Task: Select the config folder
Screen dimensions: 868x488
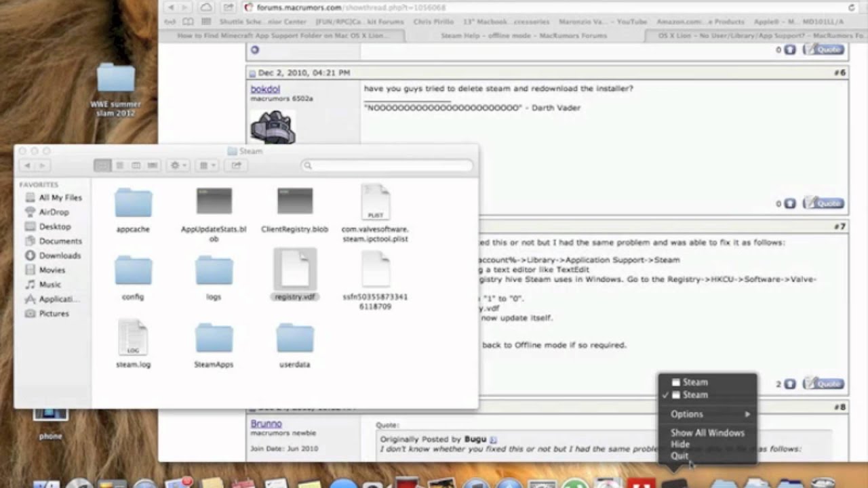Action: click(133, 277)
